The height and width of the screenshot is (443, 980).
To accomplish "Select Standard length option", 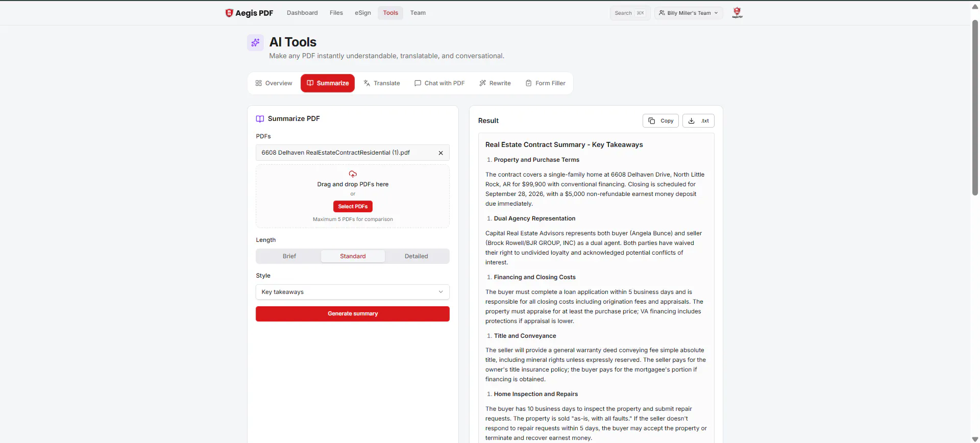I will 353,256.
